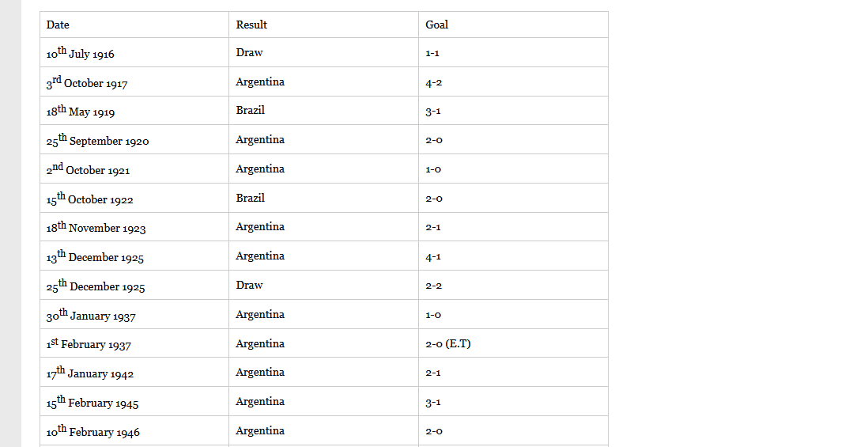This screenshot has width=868, height=447.
Task: Click the Goal column header
Action: (x=436, y=25)
